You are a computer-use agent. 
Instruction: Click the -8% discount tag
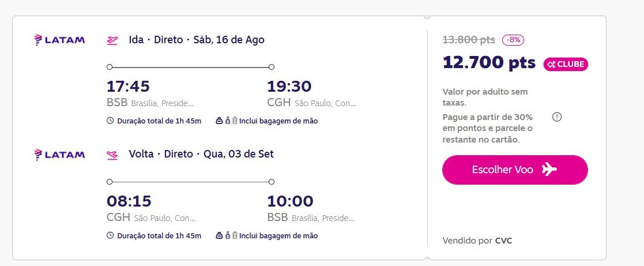pyautogui.click(x=513, y=40)
